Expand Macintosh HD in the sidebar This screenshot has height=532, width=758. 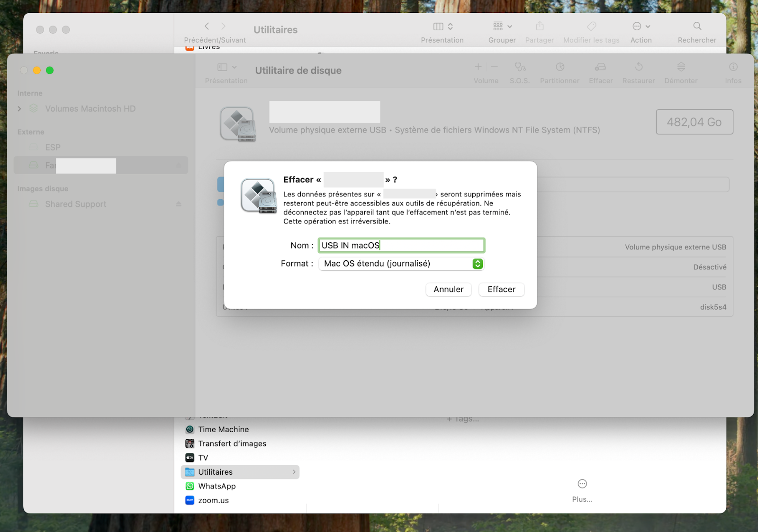pos(19,108)
